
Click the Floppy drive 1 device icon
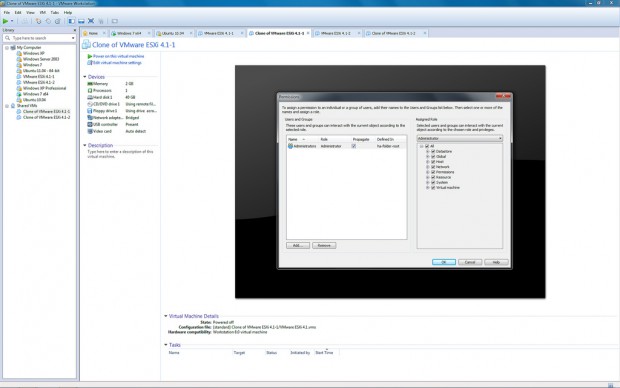point(90,111)
